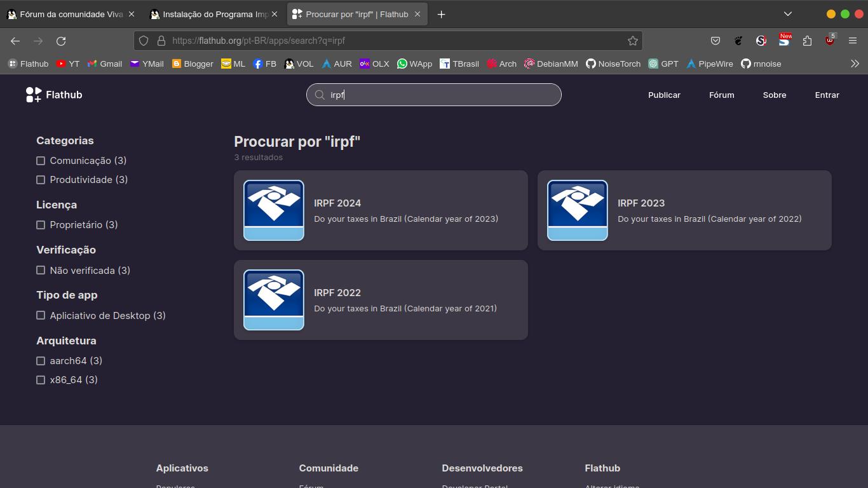Close the Procurar por irpf tab
This screenshot has height=488, width=868.
[417, 14]
